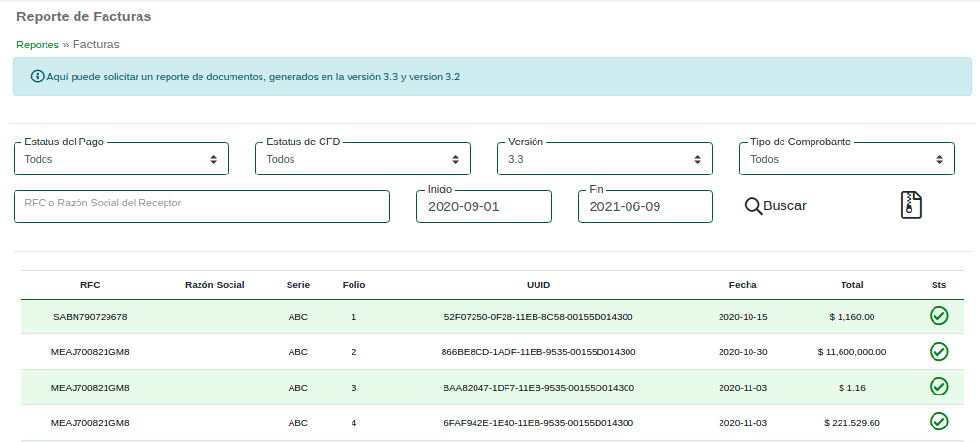Download the zip file report icon
Image resolution: width=980 pixels, height=442 pixels.
910,205
